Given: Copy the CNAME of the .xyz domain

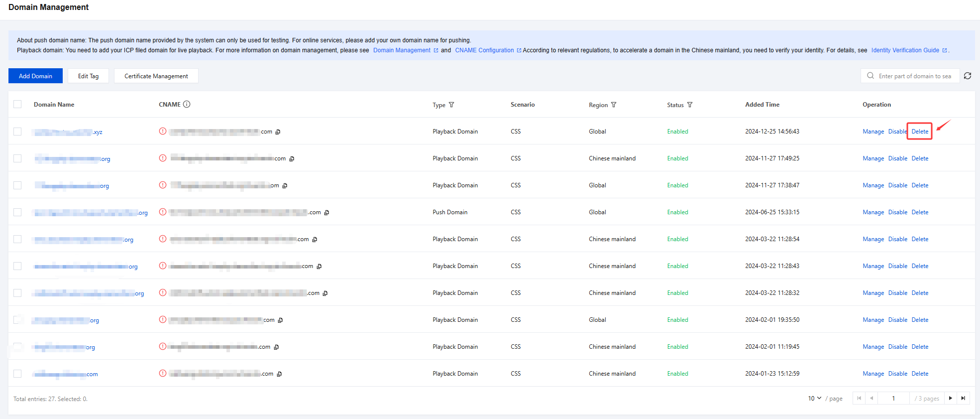Looking at the screenshot, I should click(278, 132).
